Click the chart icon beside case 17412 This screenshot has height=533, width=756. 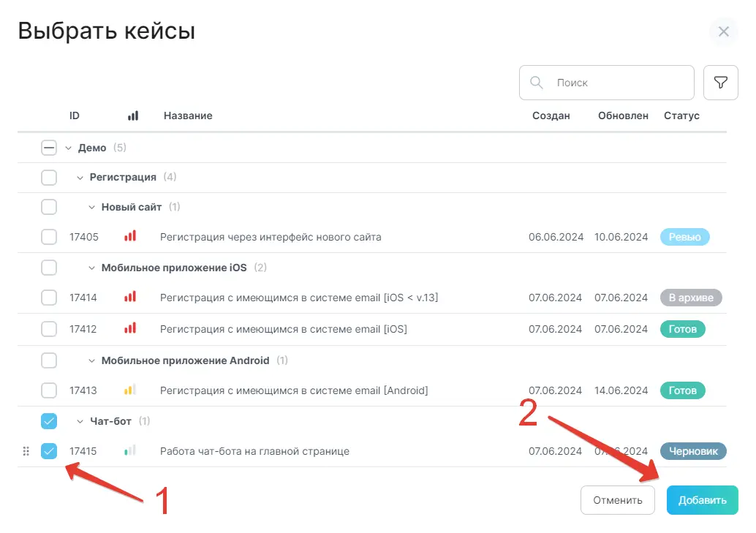coord(130,328)
